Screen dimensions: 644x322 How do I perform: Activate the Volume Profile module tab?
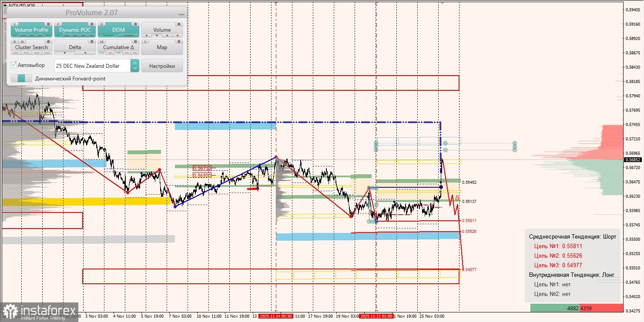[x=31, y=30]
